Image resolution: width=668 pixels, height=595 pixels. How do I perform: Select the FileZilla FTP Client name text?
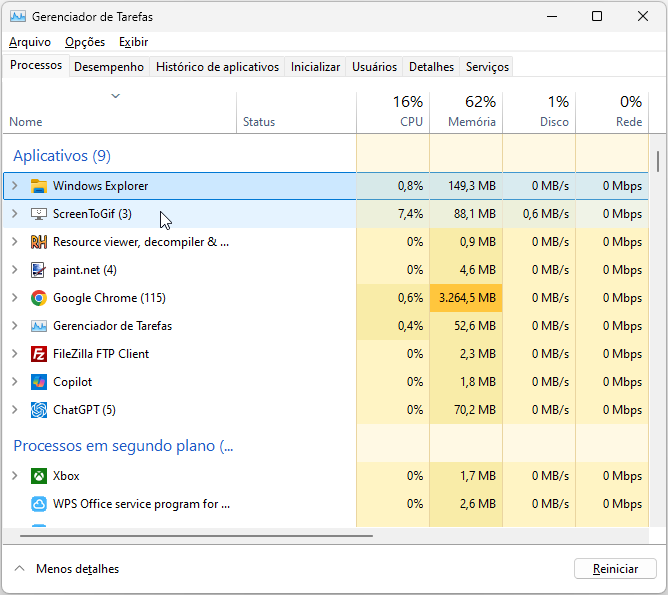101,354
